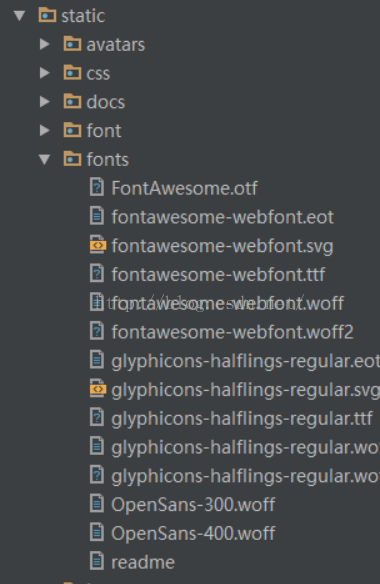Expand the font folder arrow

(x=45, y=130)
